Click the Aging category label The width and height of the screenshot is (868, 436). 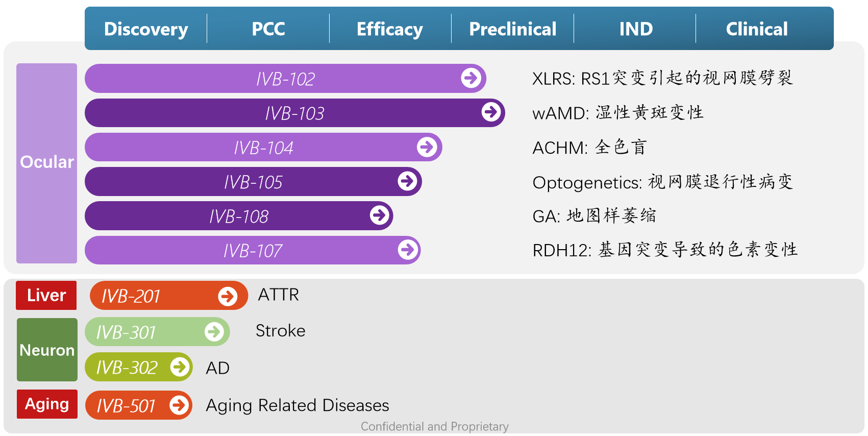click(47, 404)
